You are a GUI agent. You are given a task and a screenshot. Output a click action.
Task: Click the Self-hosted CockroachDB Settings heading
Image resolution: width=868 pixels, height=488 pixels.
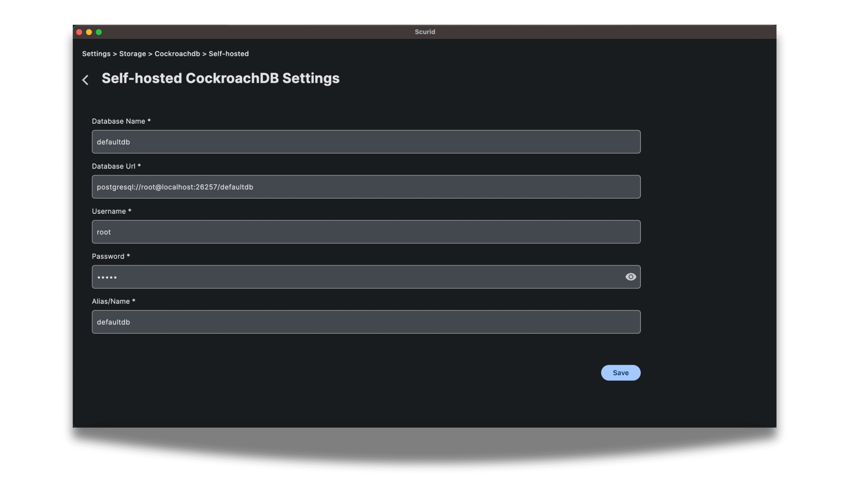tap(220, 78)
